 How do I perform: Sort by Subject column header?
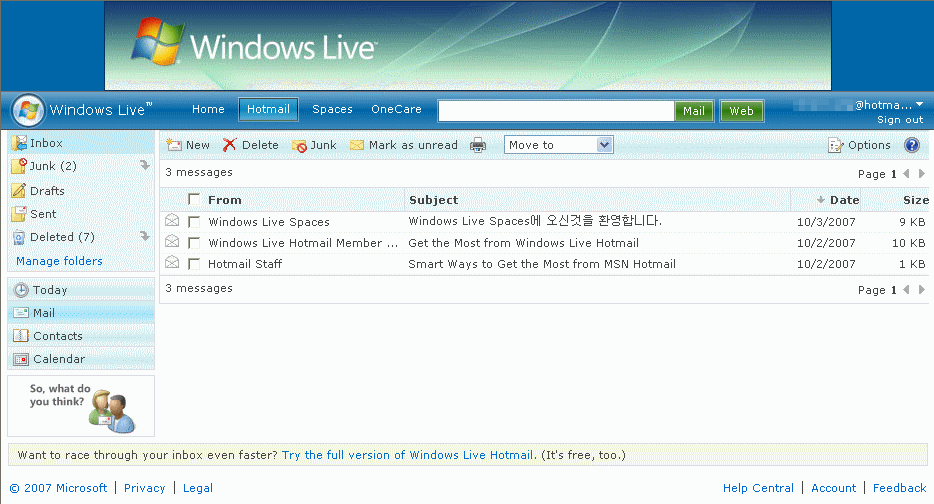click(x=434, y=200)
